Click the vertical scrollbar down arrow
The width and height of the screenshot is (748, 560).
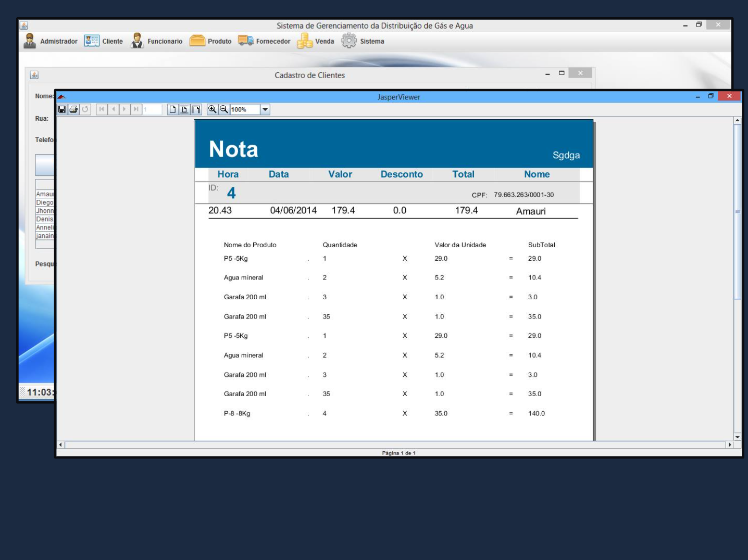tap(737, 437)
